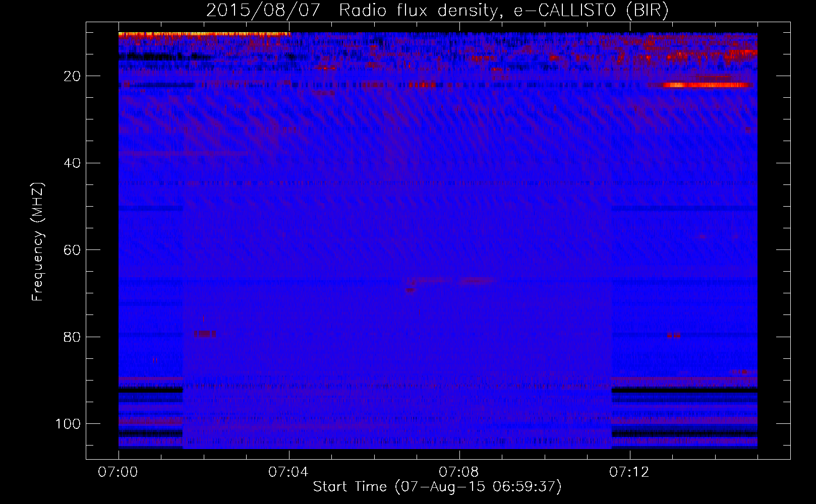816x504 pixels.
Task: Click the yellow emission band at top left of spectrogram
Action: pyautogui.click(x=204, y=34)
